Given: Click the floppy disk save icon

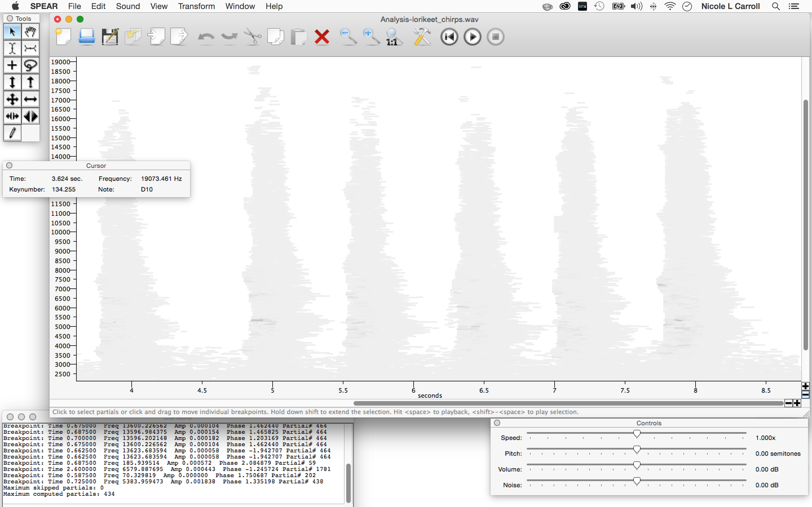Looking at the screenshot, I should (x=110, y=37).
